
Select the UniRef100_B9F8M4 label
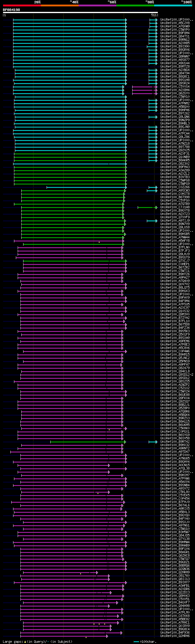coord(175,33)
